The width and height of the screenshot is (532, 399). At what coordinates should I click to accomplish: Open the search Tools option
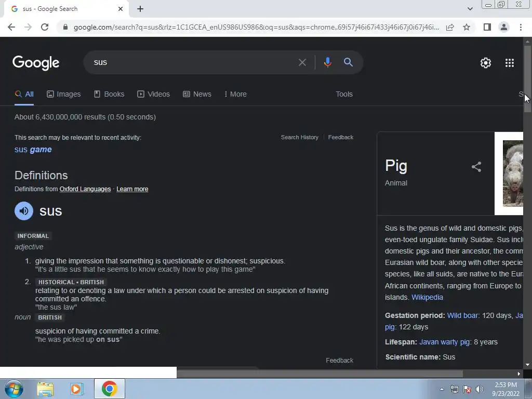pyautogui.click(x=344, y=95)
